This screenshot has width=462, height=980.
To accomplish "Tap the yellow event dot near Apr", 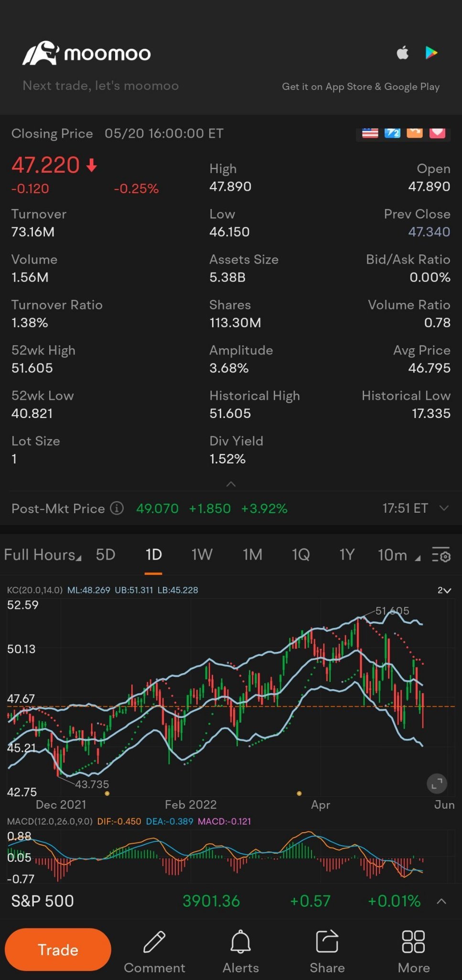I will (299, 793).
